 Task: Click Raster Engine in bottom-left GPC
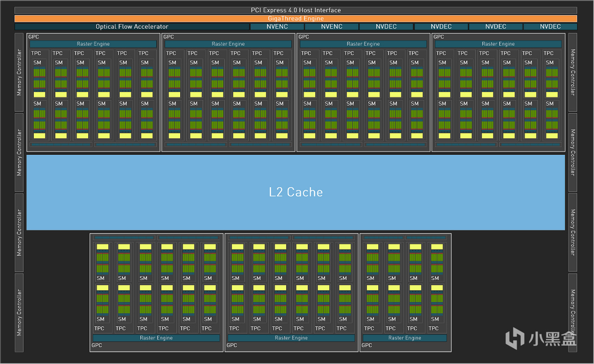tap(156, 338)
